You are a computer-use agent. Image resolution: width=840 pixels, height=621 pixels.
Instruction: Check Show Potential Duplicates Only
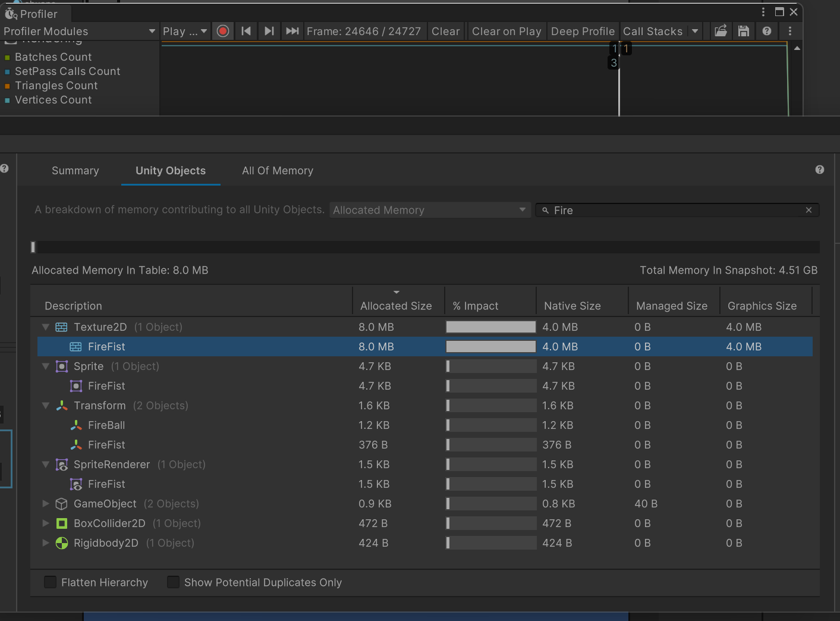pyautogui.click(x=174, y=582)
